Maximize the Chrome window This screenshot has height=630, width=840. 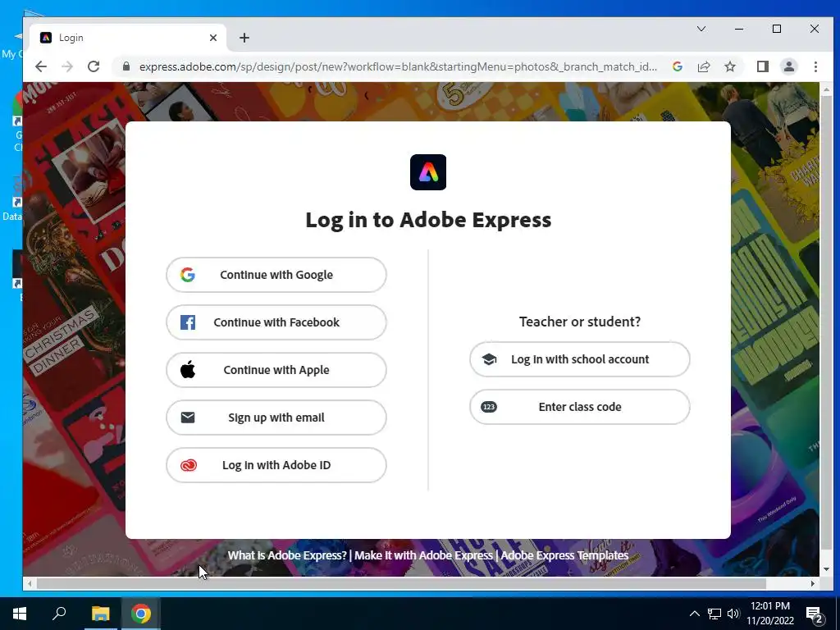(777, 29)
